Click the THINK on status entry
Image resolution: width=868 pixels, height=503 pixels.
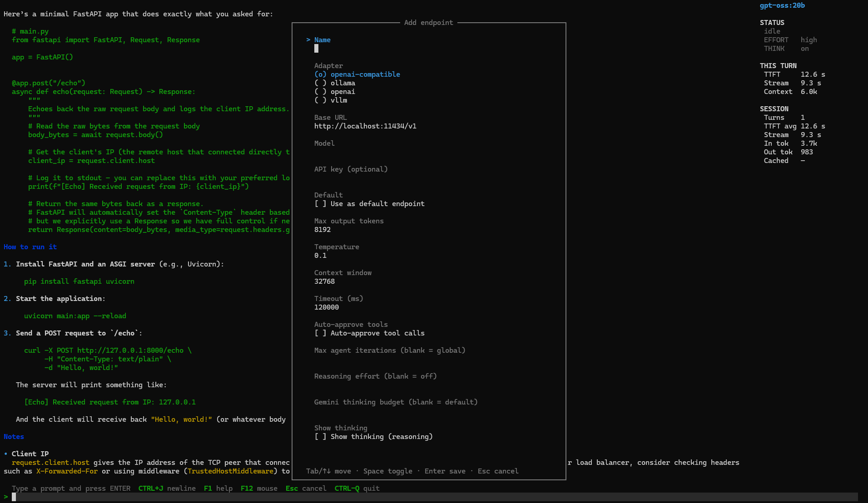pos(786,49)
